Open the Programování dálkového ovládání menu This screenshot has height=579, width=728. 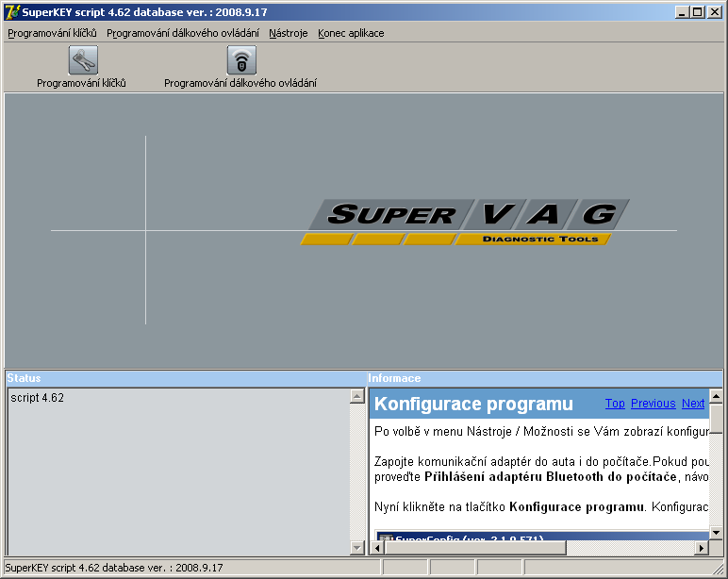pyautogui.click(x=183, y=33)
